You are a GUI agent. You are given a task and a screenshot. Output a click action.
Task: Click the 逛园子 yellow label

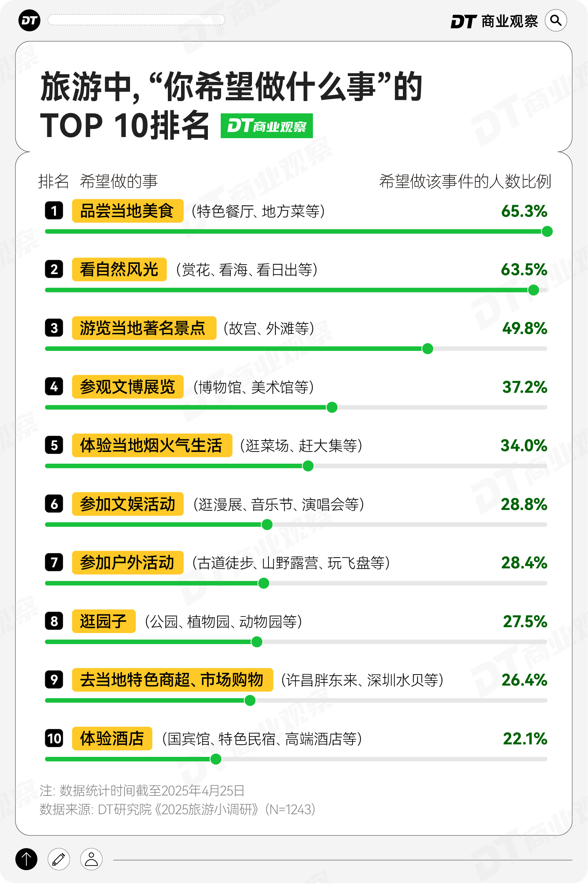(104, 621)
